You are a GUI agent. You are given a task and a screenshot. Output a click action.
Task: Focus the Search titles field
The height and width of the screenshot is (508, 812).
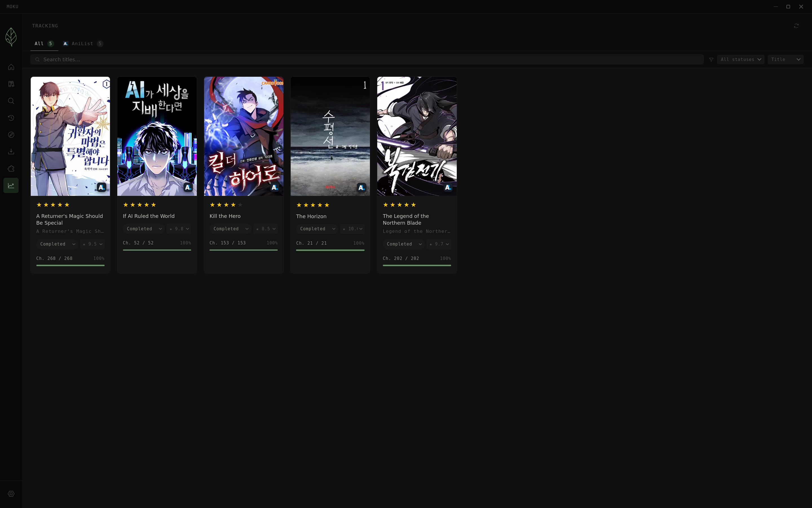(x=367, y=60)
